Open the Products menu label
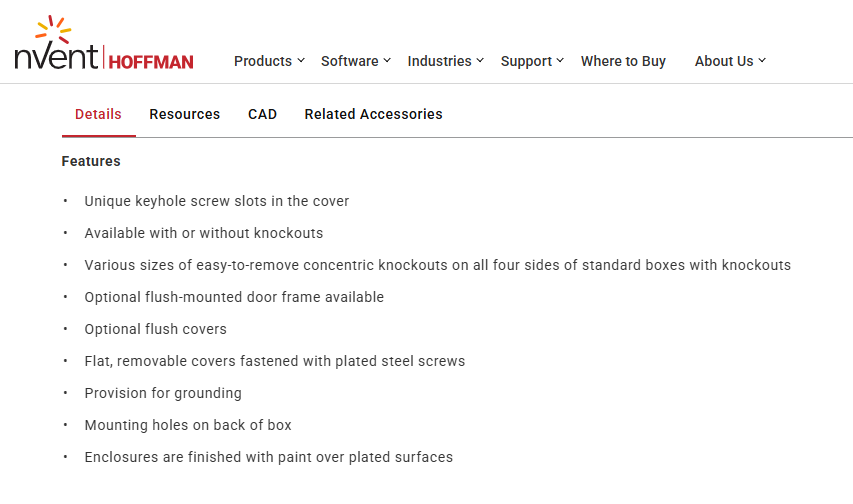The image size is (853, 504). point(262,61)
